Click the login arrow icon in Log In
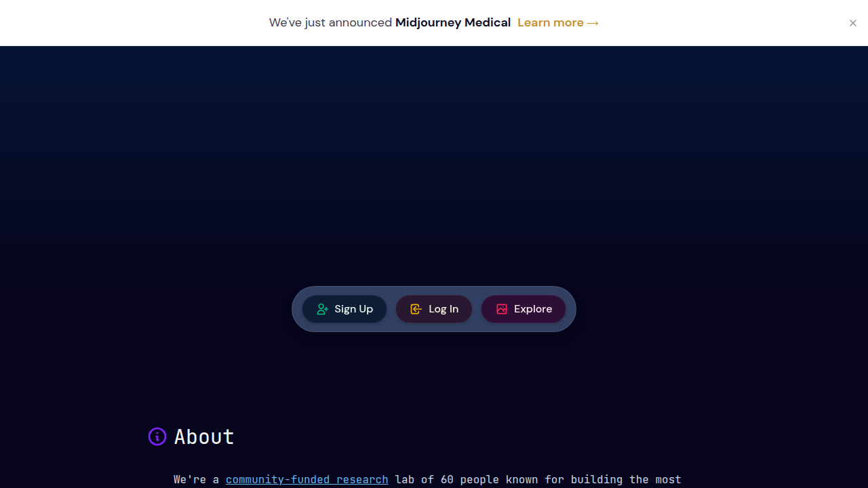This screenshot has width=868, height=488. tap(416, 309)
